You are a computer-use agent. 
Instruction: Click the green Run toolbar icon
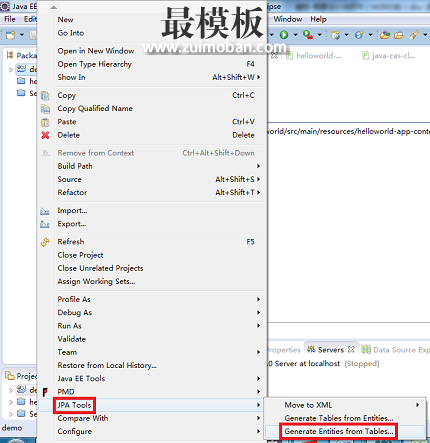pyautogui.click(x=284, y=34)
